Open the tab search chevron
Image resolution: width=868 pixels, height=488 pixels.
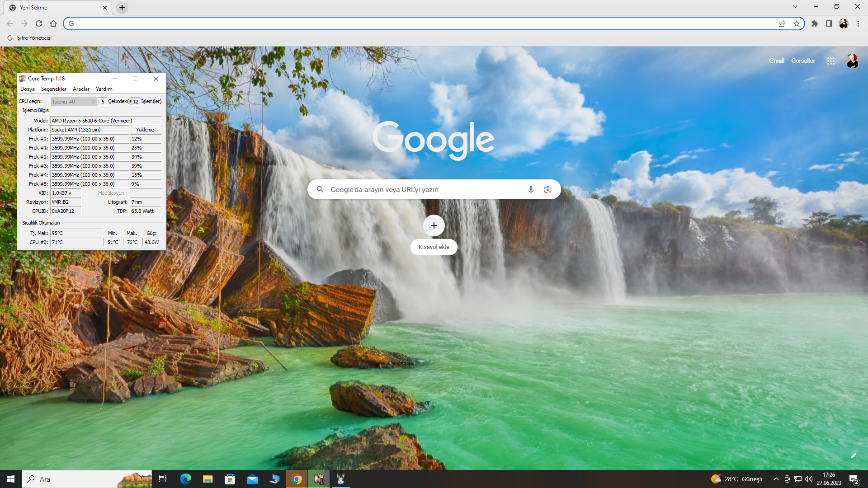795,7
